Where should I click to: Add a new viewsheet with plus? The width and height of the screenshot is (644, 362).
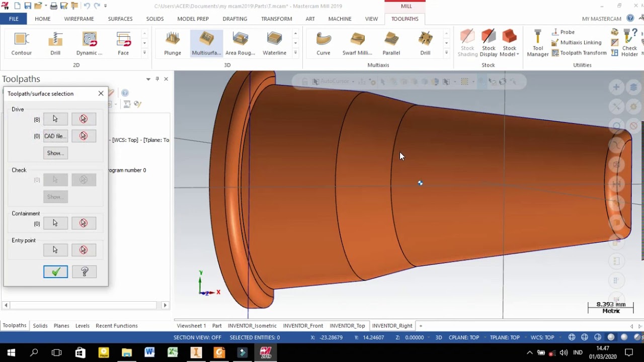pos(421,326)
